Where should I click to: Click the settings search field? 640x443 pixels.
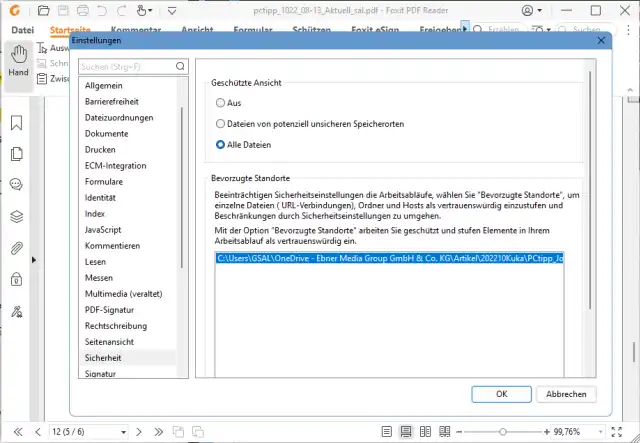pyautogui.click(x=131, y=68)
